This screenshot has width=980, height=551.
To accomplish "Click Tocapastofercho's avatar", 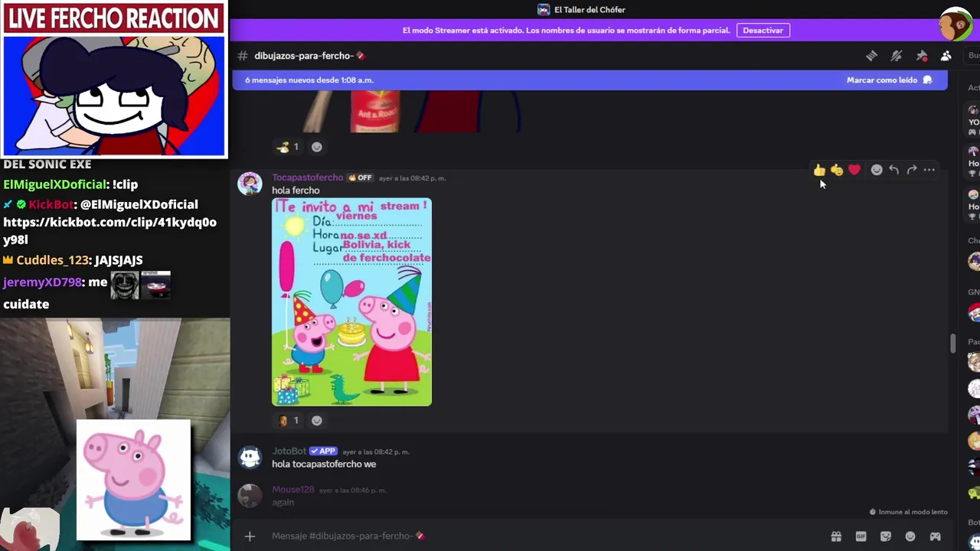I will coord(250,184).
